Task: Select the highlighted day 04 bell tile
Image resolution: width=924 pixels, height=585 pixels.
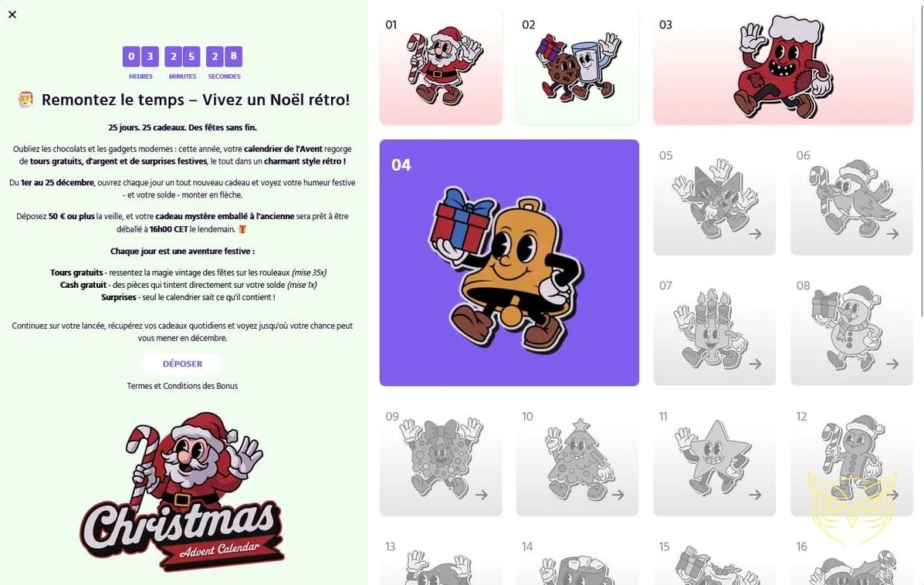Action: coord(509,262)
